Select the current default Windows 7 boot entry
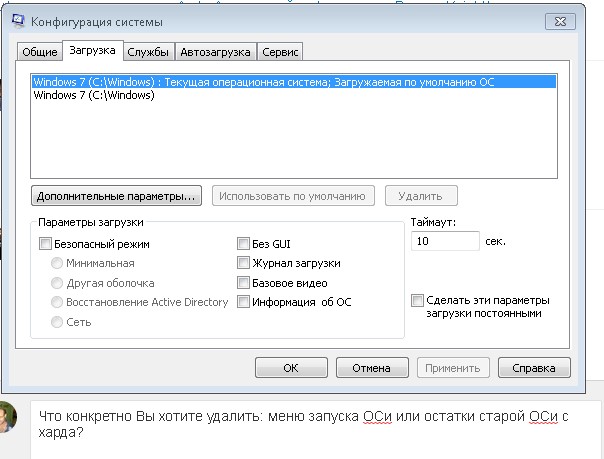Viewport: 604px width, 459px height. (294, 82)
